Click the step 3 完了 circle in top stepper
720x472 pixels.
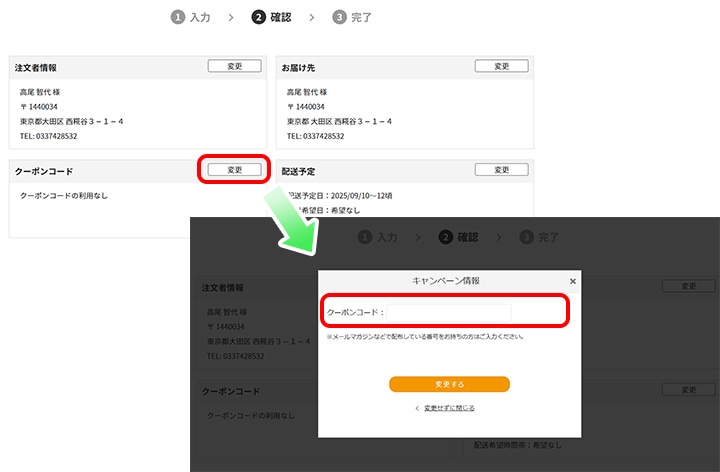339,17
